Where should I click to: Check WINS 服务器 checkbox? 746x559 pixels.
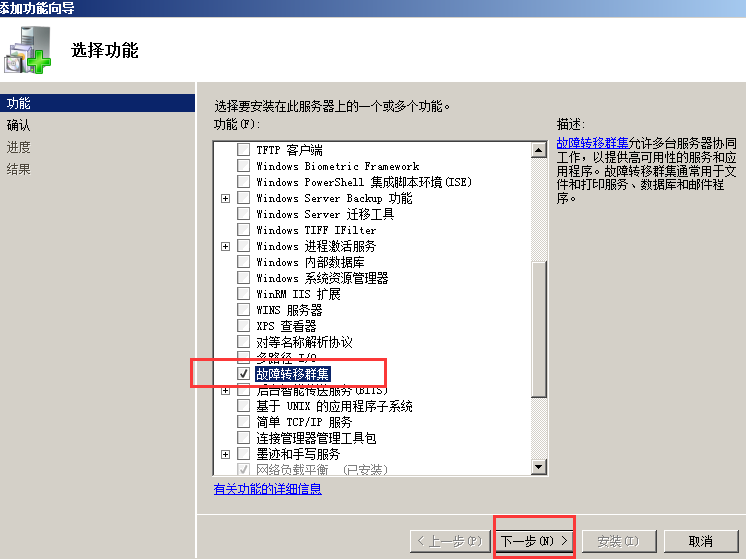[244, 310]
